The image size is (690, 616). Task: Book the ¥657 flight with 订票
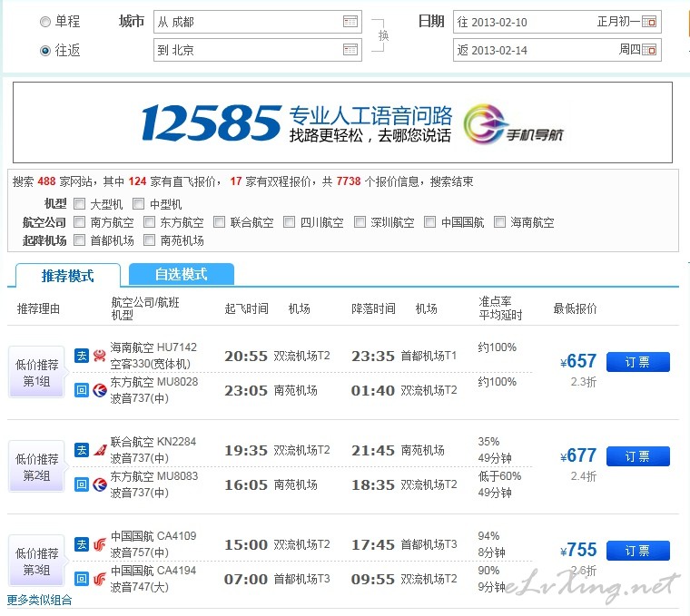pyautogui.click(x=638, y=362)
